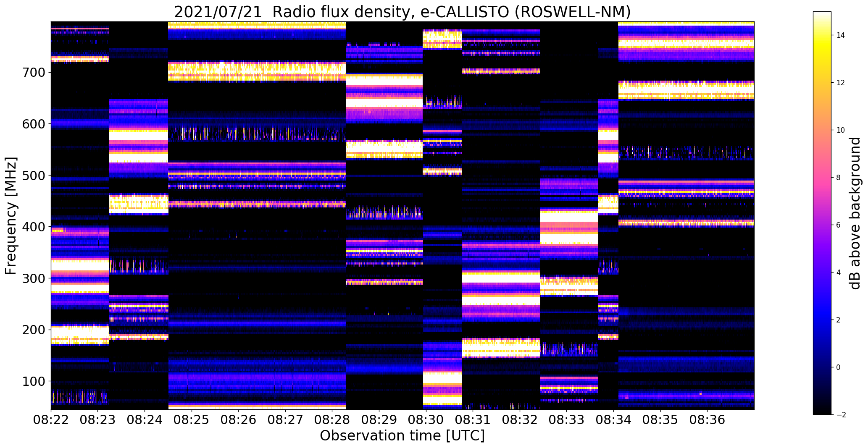Click the 'Frequency [MHz]' y-axis label

tap(11, 216)
